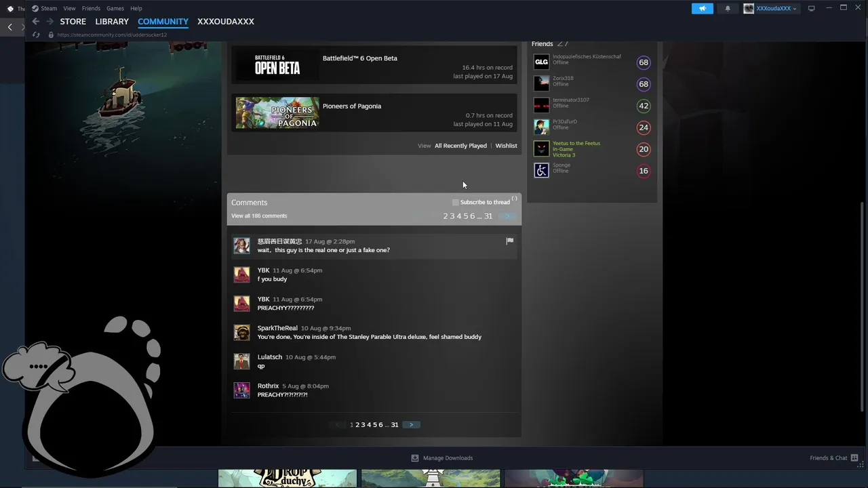The width and height of the screenshot is (868, 488).
Task: Go to page 31 below the comments
Action: click(x=395, y=425)
